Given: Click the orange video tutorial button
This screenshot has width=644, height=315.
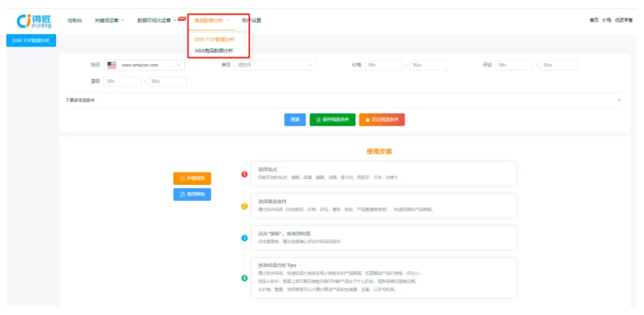Looking at the screenshot, I should (192, 178).
